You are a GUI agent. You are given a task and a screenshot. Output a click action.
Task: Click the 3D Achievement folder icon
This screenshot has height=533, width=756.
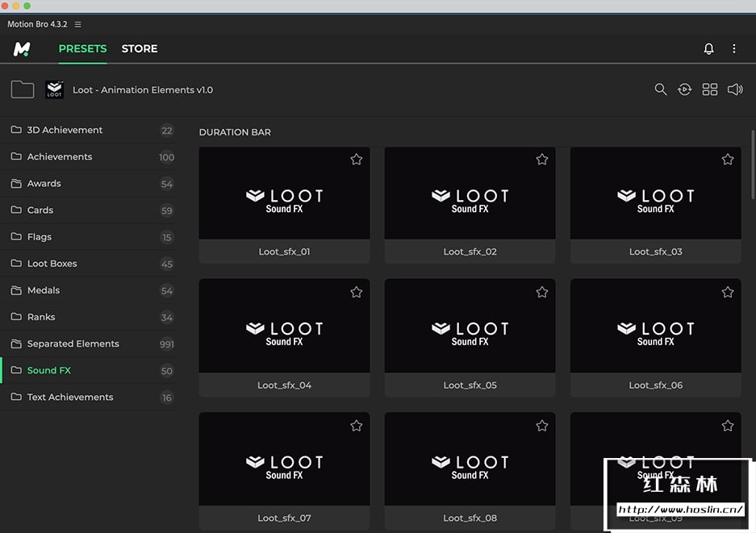tap(16, 130)
